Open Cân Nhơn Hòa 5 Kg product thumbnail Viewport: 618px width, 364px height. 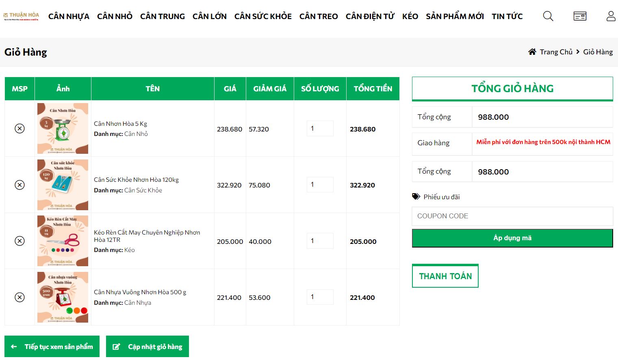click(x=63, y=128)
